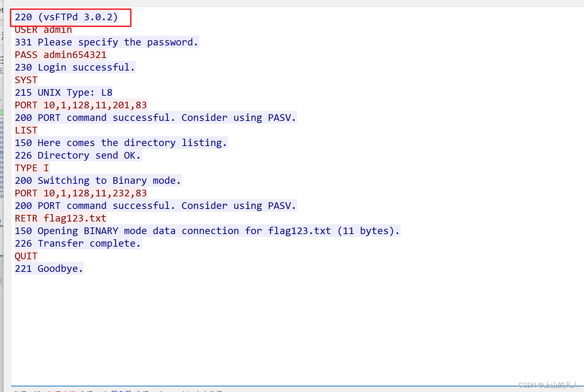584x392 pixels.
Task: Select "331 Please specify the password." response
Action: 107,42
